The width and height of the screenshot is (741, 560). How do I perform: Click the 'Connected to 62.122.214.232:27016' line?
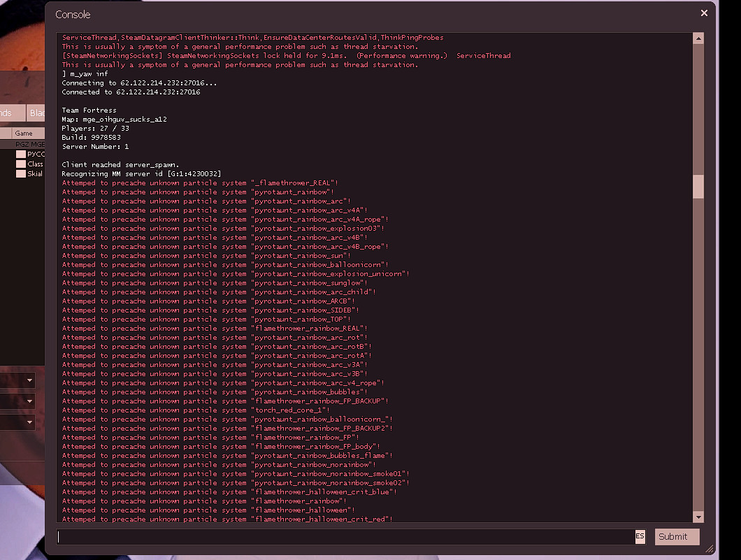pyautogui.click(x=131, y=92)
